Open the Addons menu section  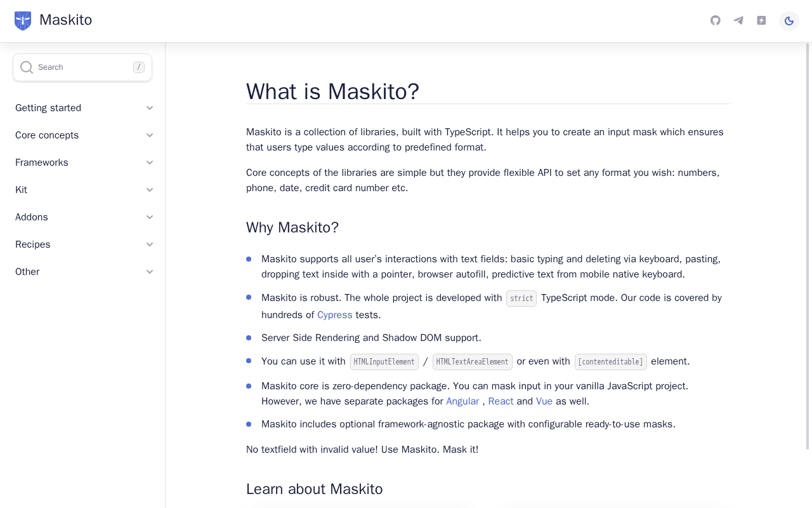point(85,217)
